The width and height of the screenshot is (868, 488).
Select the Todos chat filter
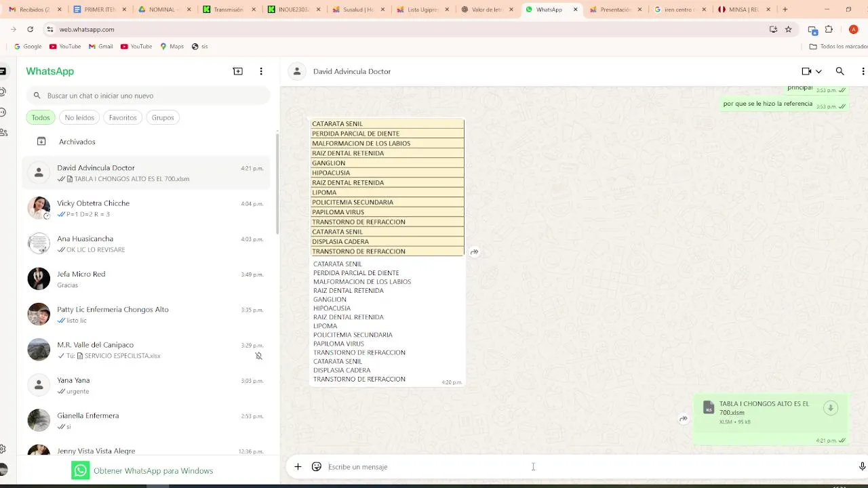(41, 117)
